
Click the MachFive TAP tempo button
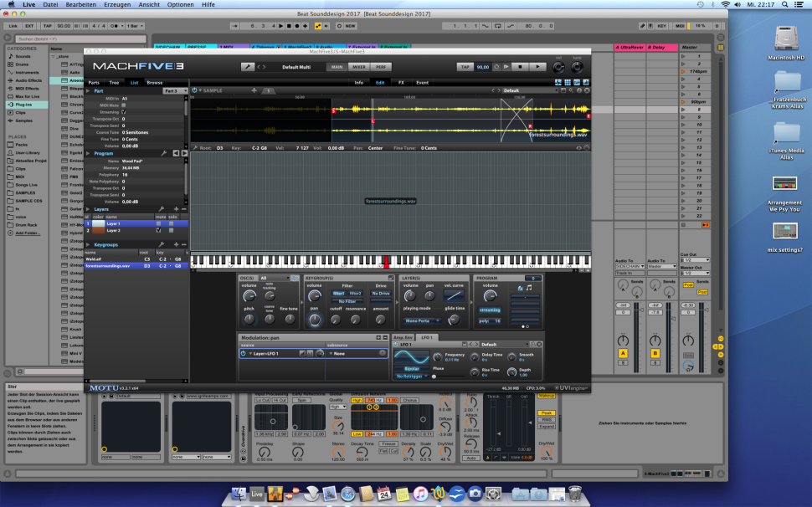point(465,67)
